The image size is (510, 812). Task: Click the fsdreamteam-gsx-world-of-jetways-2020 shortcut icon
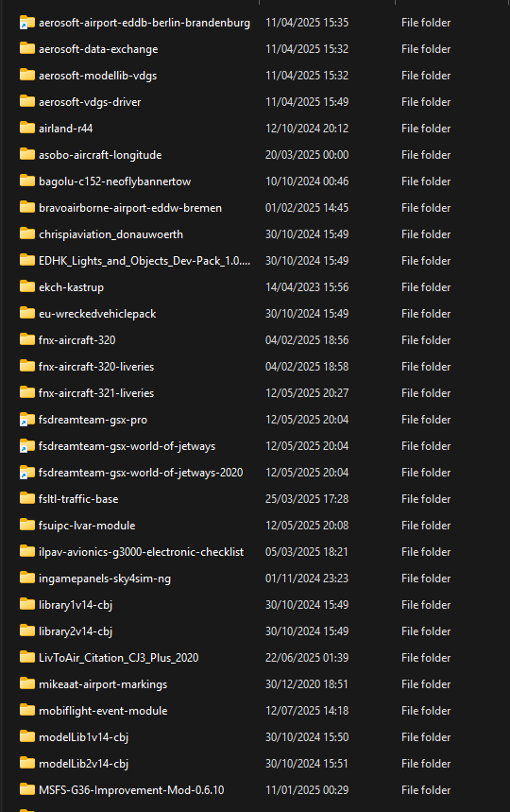26,473
